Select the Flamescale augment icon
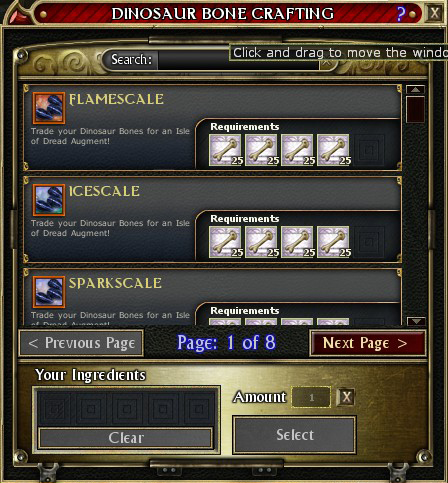Screen dimensions: 448x483 point(49,108)
